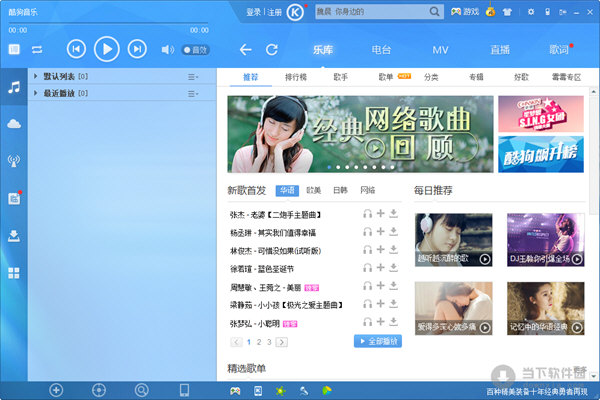Switch to the 电台 tab
600x400 pixels.
[x=381, y=50]
